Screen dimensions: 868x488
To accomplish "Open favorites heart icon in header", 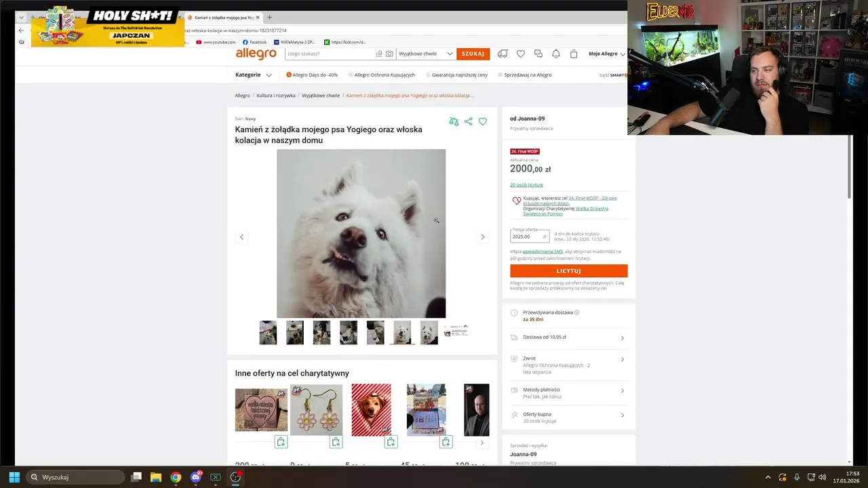I will click(521, 54).
